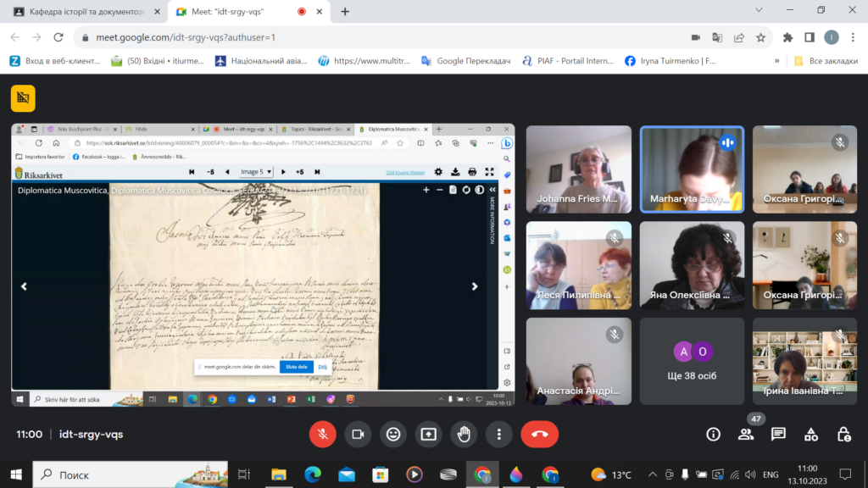This screenshot has width=868, height=488.
Task: Open a new Chrome tab
Action: click(x=345, y=12)
